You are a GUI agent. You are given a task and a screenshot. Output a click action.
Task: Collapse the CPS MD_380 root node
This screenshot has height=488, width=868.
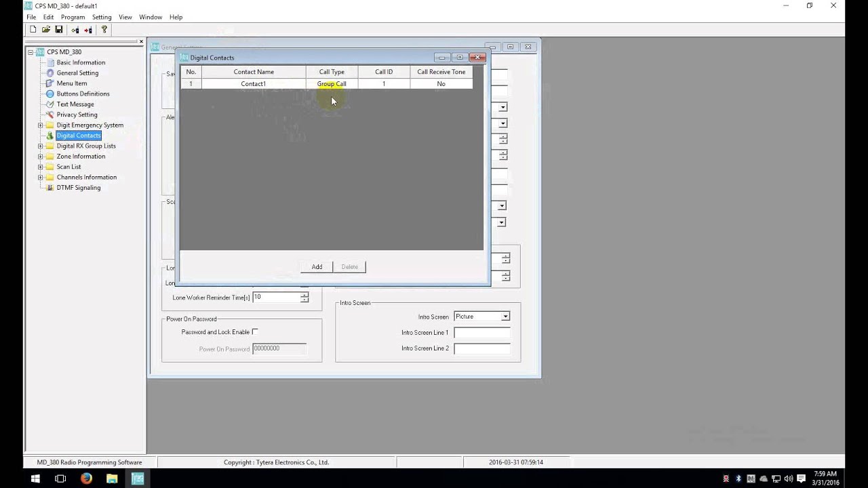[x=31, y=52]
